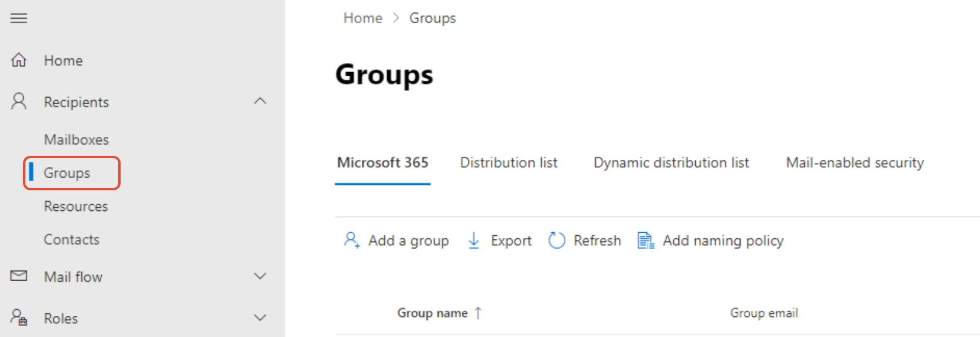This screenshot has width=980, height=337.
Task: Go to Home in the sidebar
Action: [x=63, y=61]
